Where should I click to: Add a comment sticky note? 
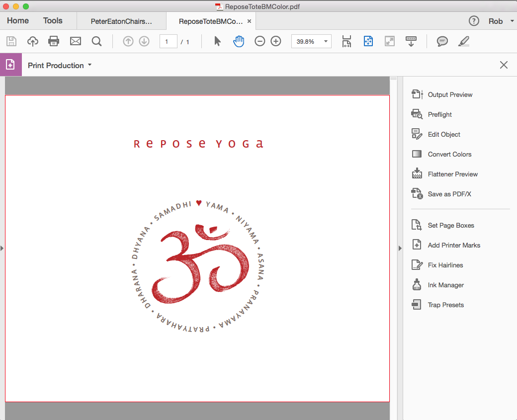[442, 41]
